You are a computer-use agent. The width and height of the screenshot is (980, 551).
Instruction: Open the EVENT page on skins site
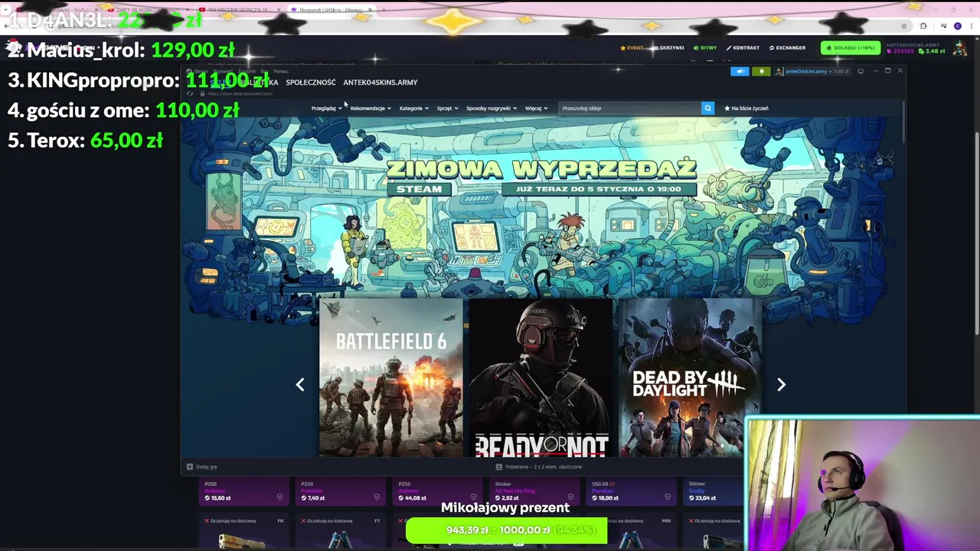point(632,47)
